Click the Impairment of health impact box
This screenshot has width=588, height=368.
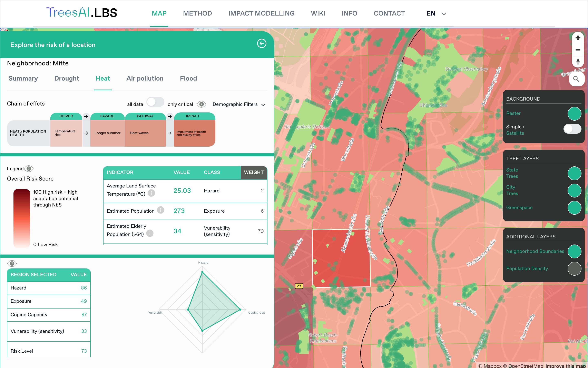tap(195, 133)
